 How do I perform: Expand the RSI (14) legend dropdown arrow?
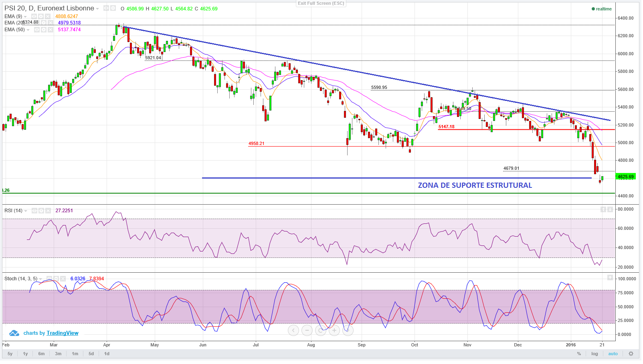tap(26, 211)
